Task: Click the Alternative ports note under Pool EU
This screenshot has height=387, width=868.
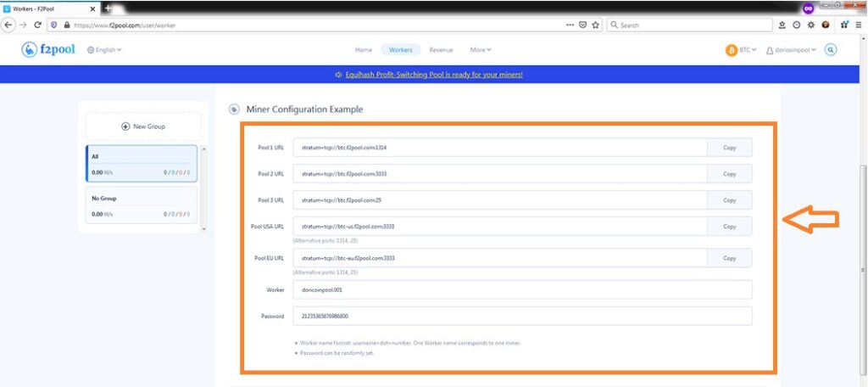Action: pyautogui.click(x=325, y=272)
